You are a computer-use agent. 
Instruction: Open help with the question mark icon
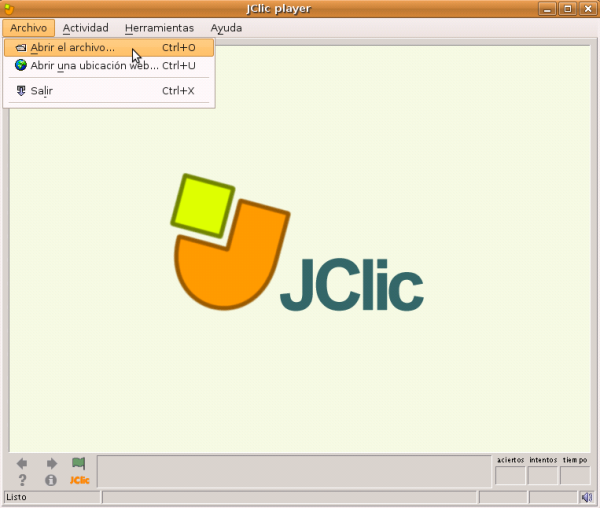[x=22, y=480]
